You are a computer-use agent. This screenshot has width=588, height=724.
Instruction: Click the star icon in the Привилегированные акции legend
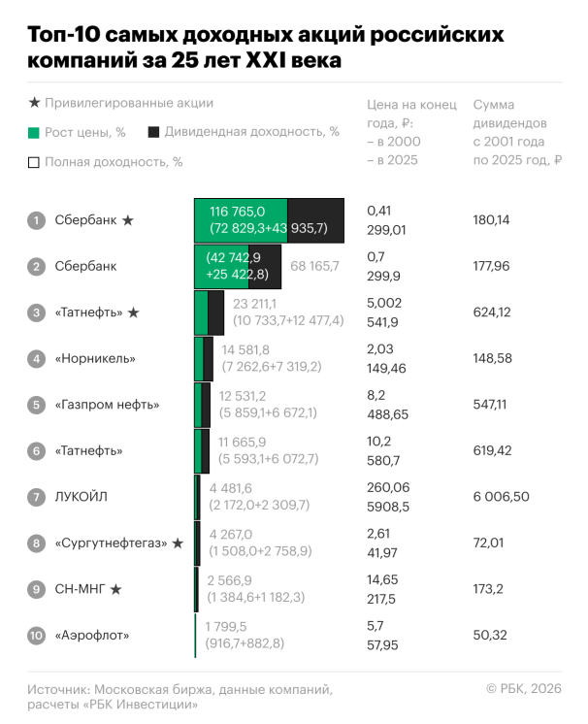(x=34, y=103)
